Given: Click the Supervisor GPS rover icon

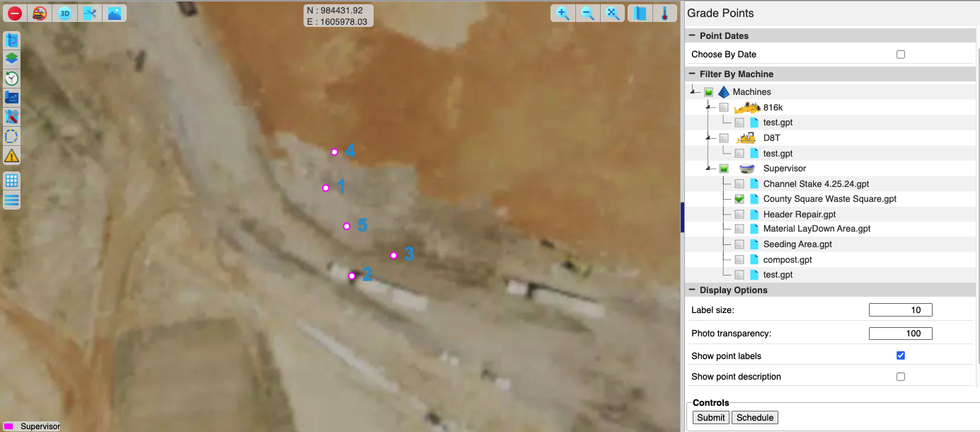Looking at the screenshot, I should click(x=746, y=169).
